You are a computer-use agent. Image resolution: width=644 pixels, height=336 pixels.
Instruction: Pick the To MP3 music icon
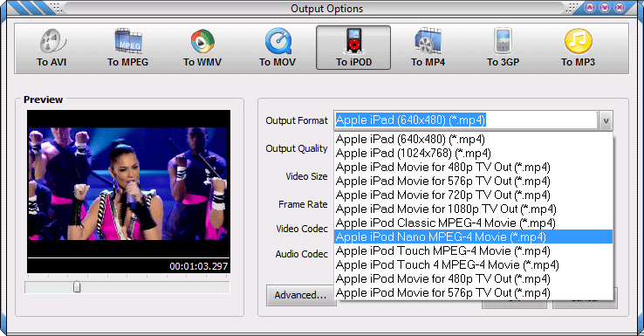(x=578, y=48)
